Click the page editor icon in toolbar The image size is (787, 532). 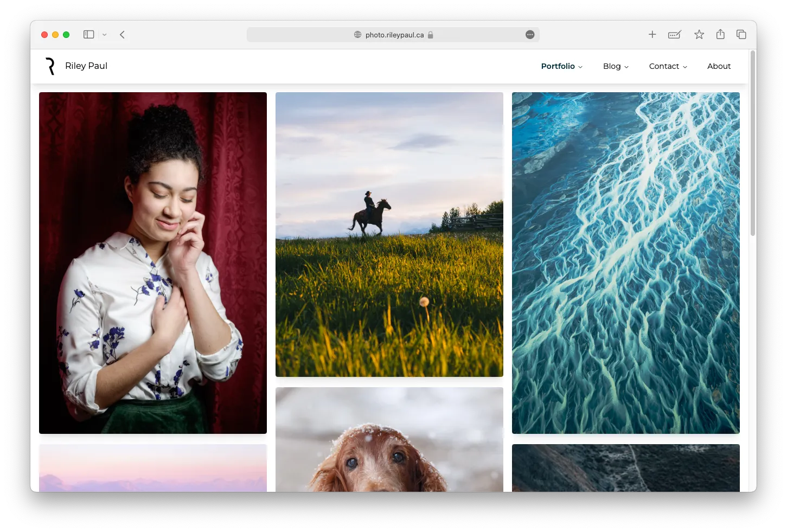674,34
